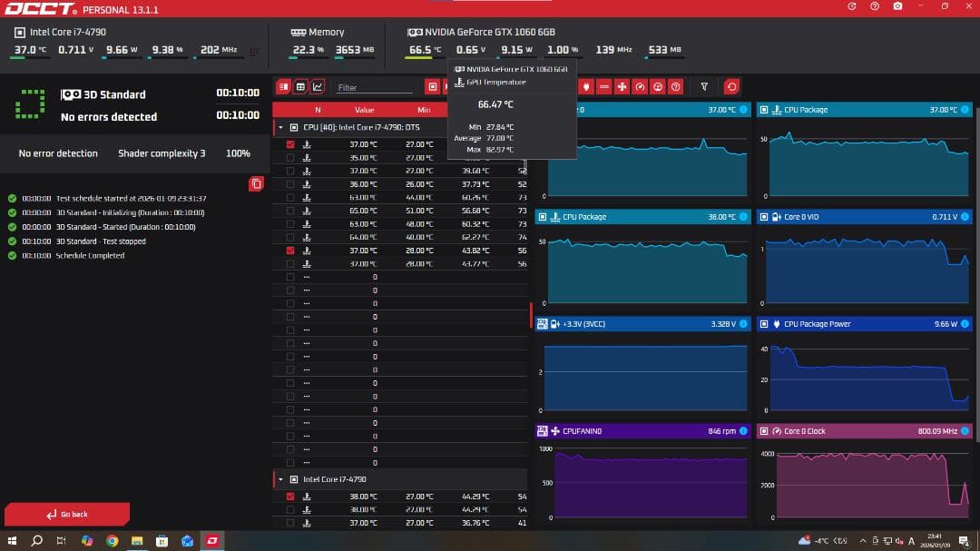Collapse the CPU [#0] Intel Core i7-4790 DTS group
Screen dimensions: 980x551
(x=280, y=128)
